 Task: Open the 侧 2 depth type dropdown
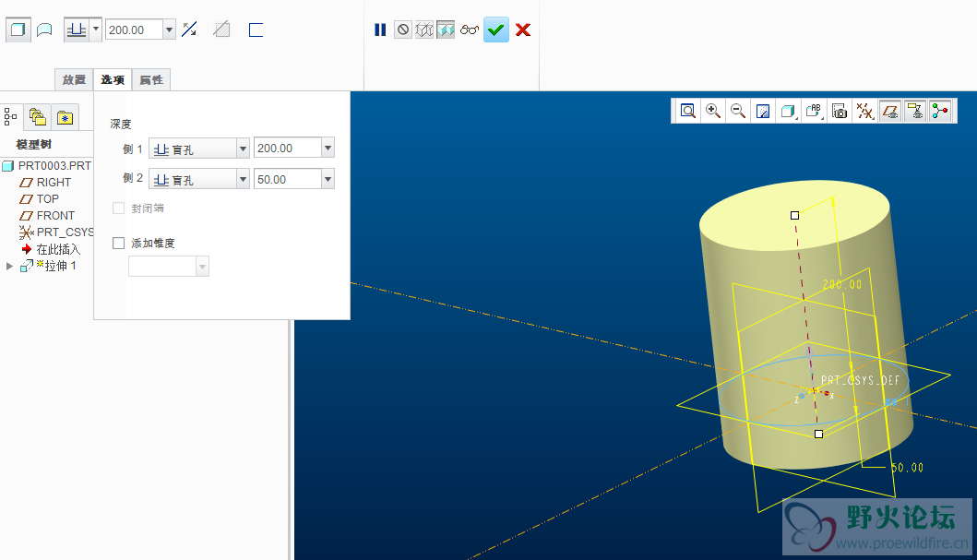pyautogui.click(x=198, y=179)
